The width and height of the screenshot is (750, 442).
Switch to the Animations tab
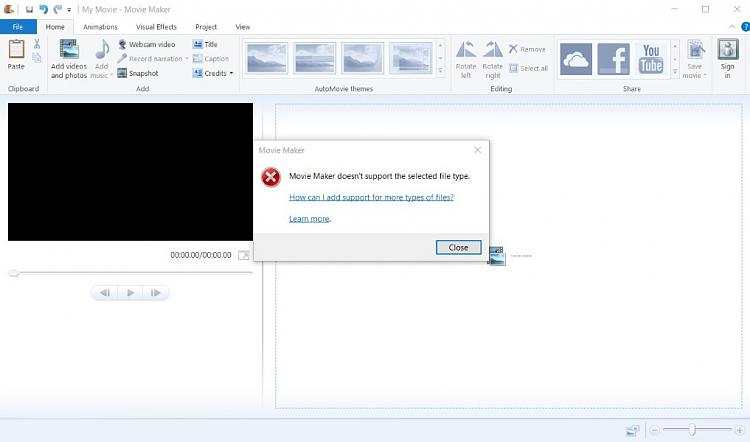(100, 27)
